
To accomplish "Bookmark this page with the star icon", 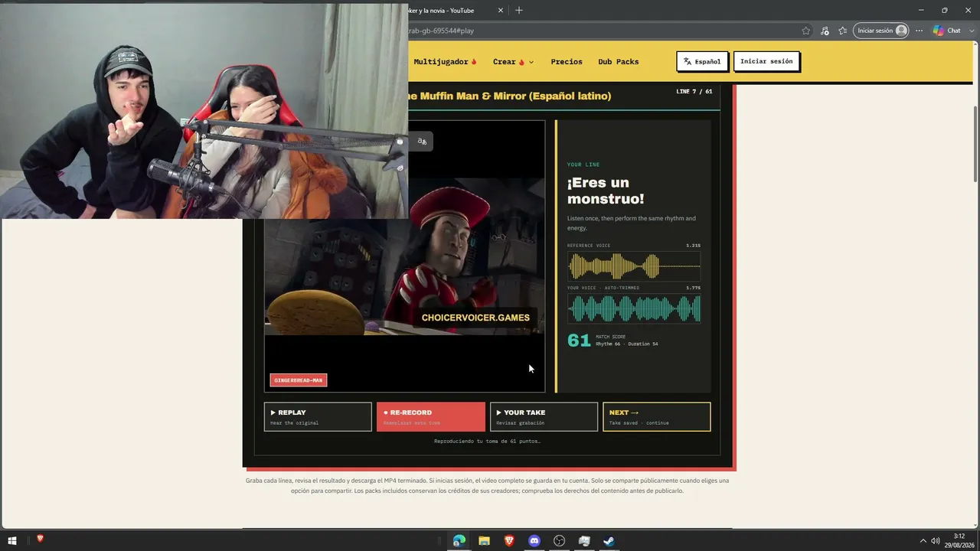I will [805, 31].
